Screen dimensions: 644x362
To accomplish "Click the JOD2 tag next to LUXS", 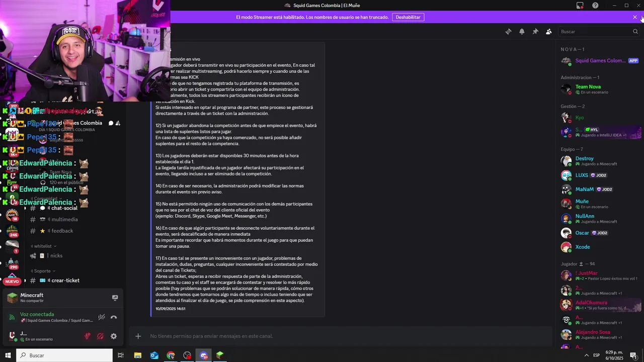I will click(x=599, y=175).
